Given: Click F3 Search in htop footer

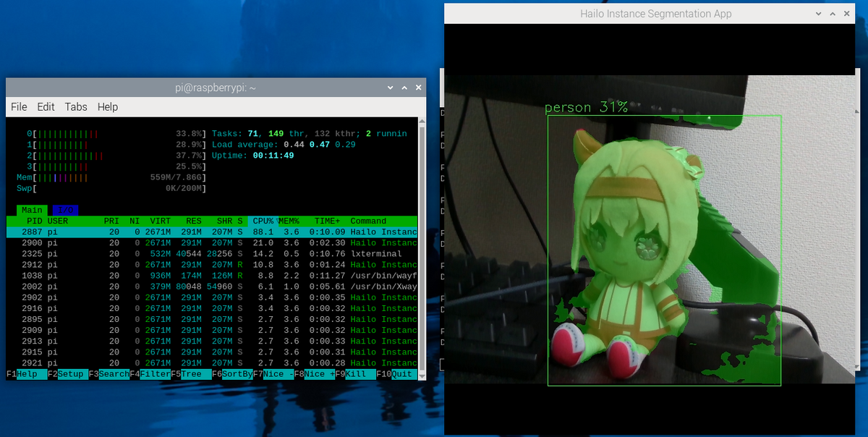Looking at the screenshot, I should [109, 374].
